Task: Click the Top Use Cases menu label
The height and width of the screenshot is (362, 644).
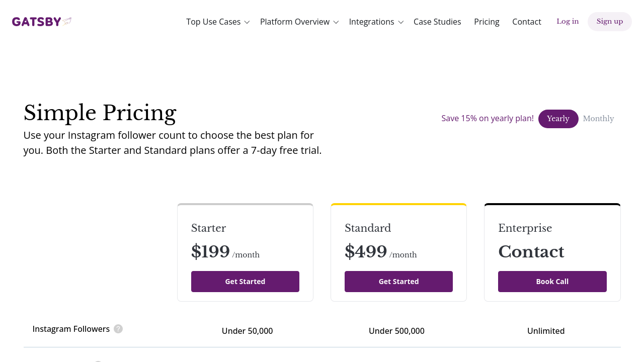Action: click(213, 22)
